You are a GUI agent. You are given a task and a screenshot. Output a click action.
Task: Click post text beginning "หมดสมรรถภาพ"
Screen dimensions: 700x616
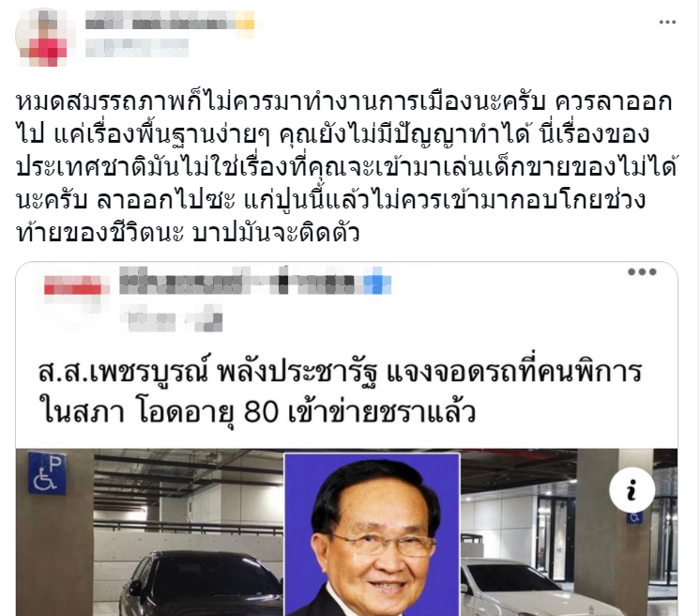click(347, 167)
